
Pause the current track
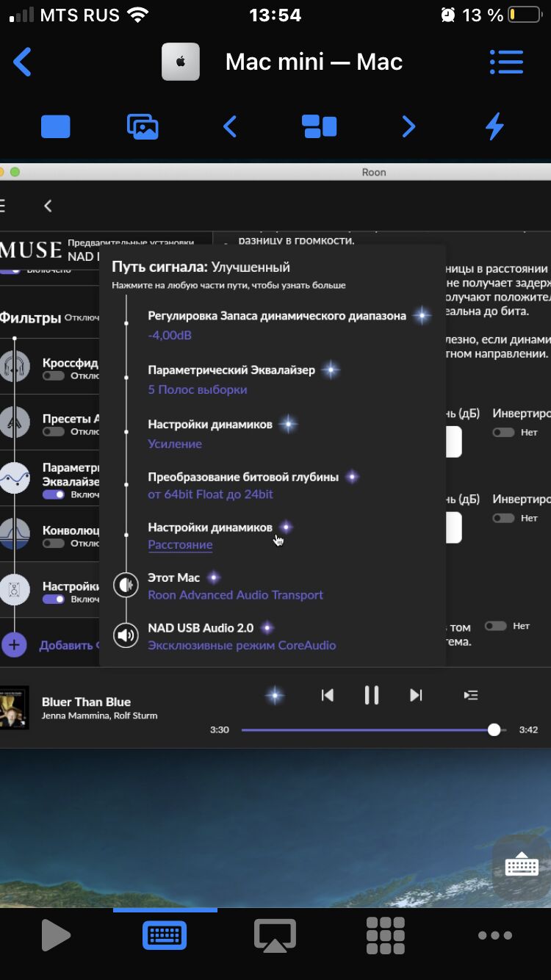pyautogui.click(x=372, y=695)
